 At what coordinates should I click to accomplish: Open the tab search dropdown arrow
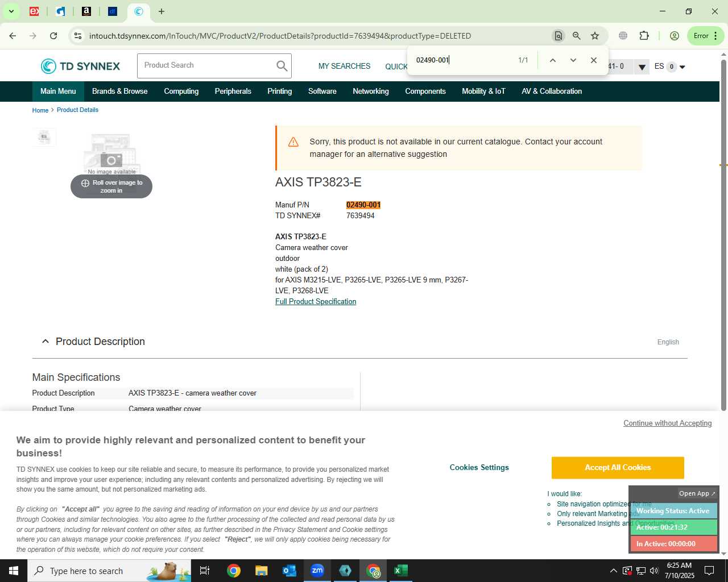[x=11, y=11]
